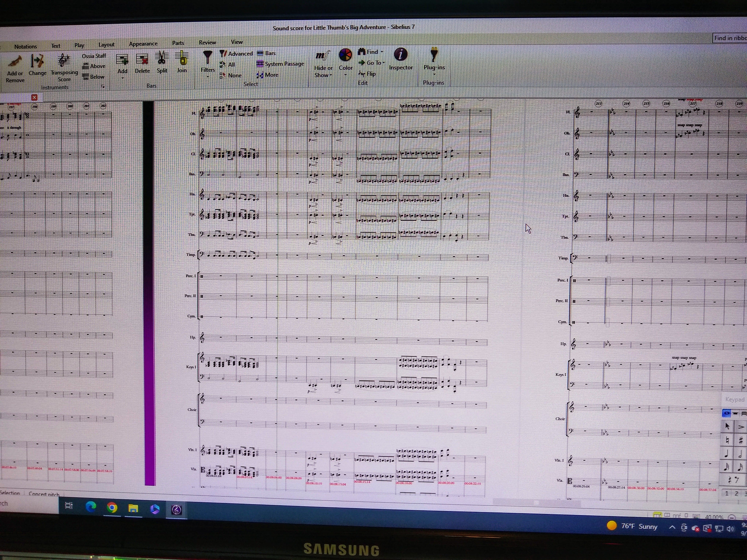Expand the Color dropdown arrow
This screenshot has height=560, width=747.
point(345,74)
